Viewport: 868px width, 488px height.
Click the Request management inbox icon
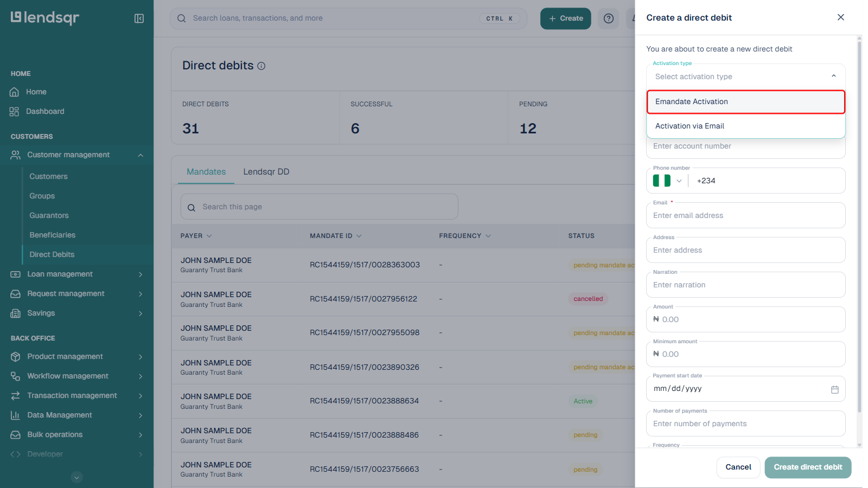(x=15, y=294)
